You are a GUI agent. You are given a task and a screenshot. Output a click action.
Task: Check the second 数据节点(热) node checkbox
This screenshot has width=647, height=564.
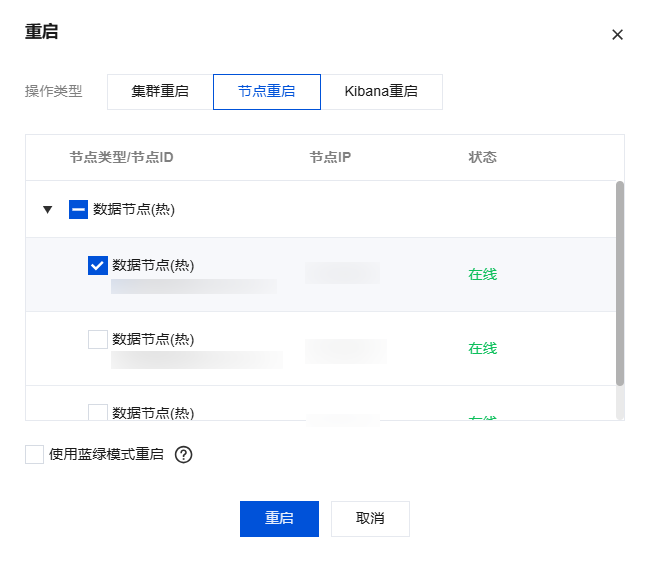[98, 339]
